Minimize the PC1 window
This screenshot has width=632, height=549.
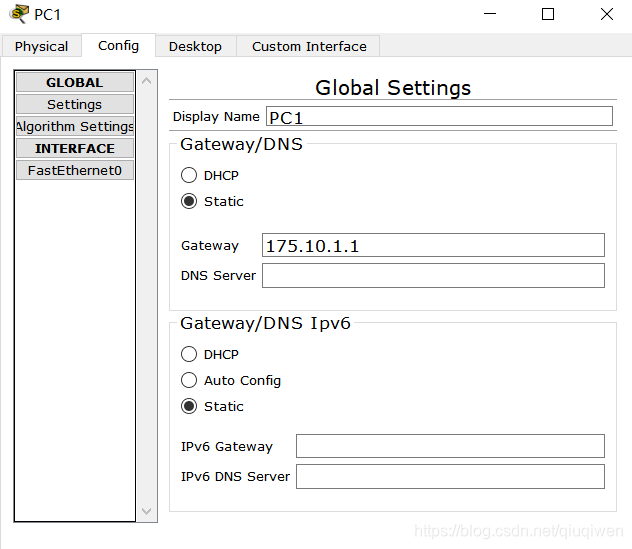coord(490,14)
